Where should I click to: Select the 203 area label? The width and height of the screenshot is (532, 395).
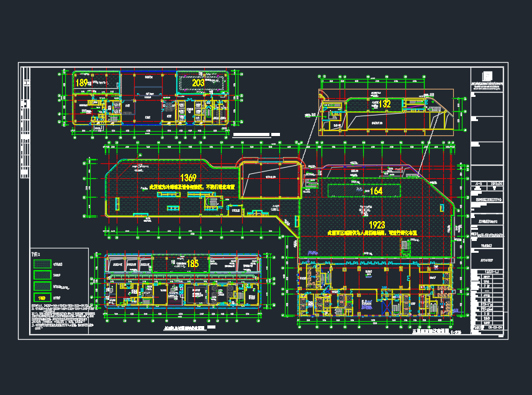tap(198, 83)
